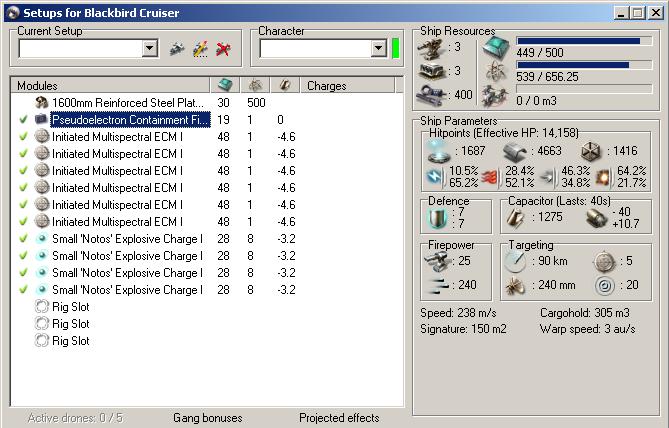Image resolution: width=669 pixels, height=428 pixels.
Task: Click the CPU chip icon in Ship Resources
Action: tap(496, 48)
